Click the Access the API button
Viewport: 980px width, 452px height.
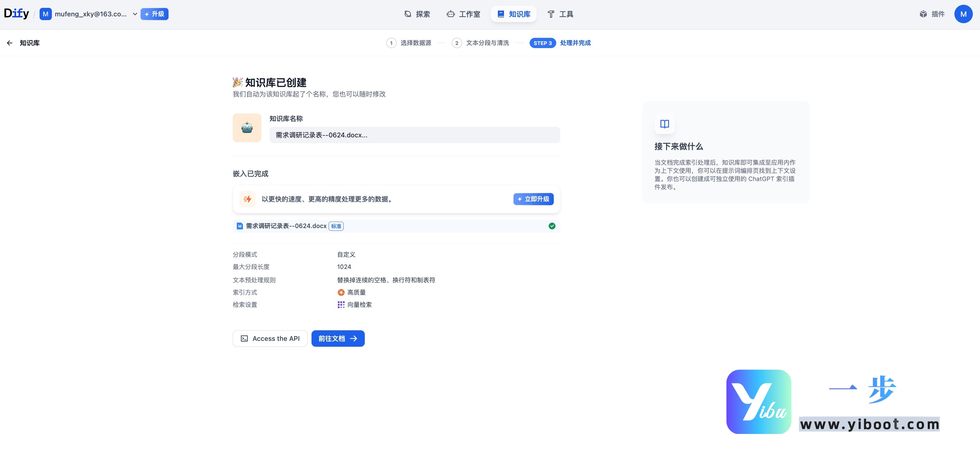click(x=270, y=338)
